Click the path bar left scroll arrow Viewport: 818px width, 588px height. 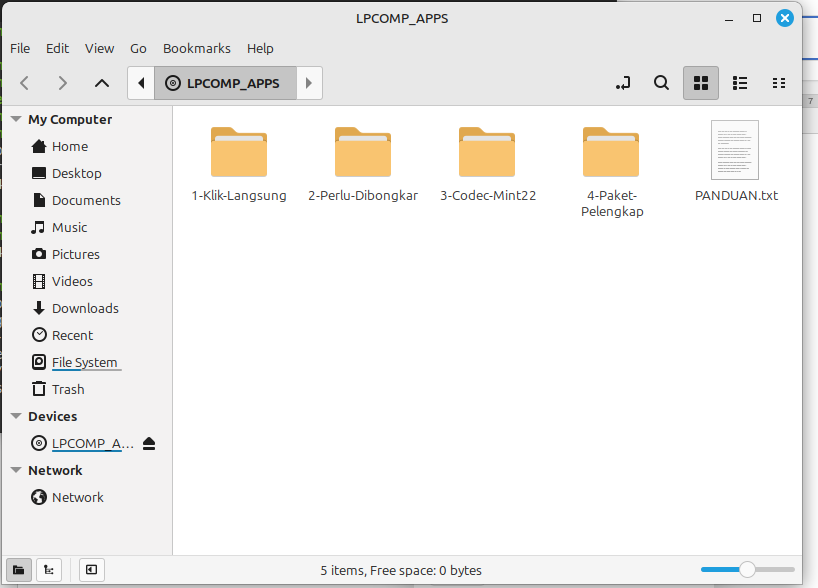141,83
